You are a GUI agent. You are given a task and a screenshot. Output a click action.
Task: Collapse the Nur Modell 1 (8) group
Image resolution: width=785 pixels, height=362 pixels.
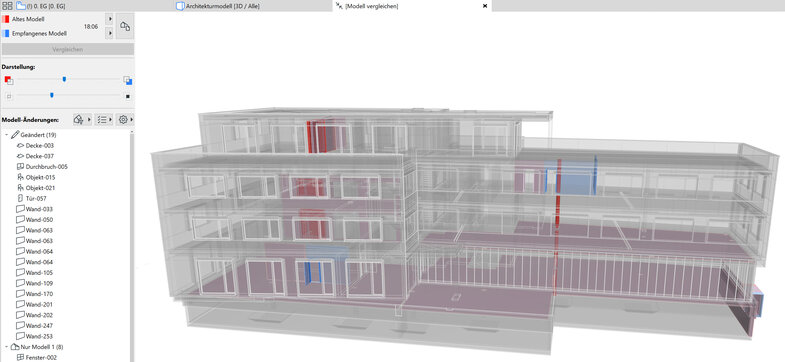tap(7, 346)
